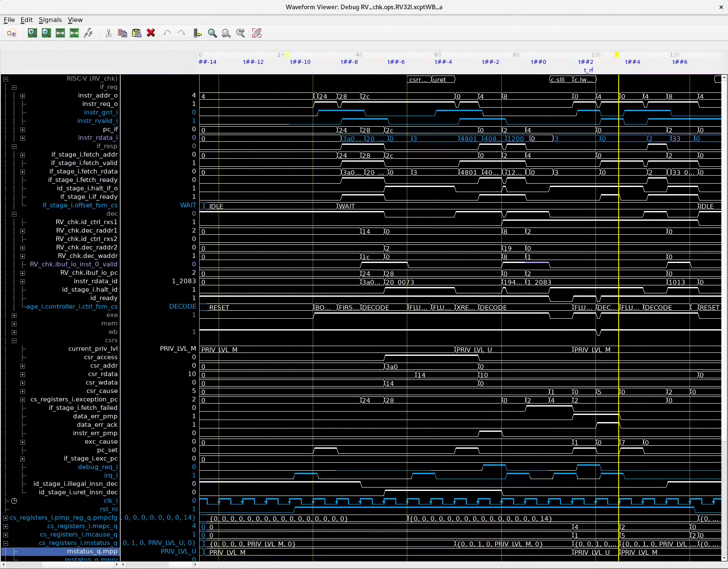Activate the trace signal tool
Viewport: 728px width, 569px height.
88,33
